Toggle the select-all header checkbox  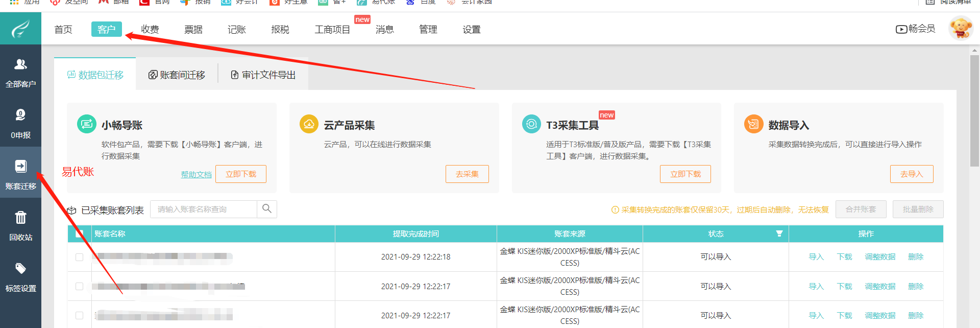[79, 233]
